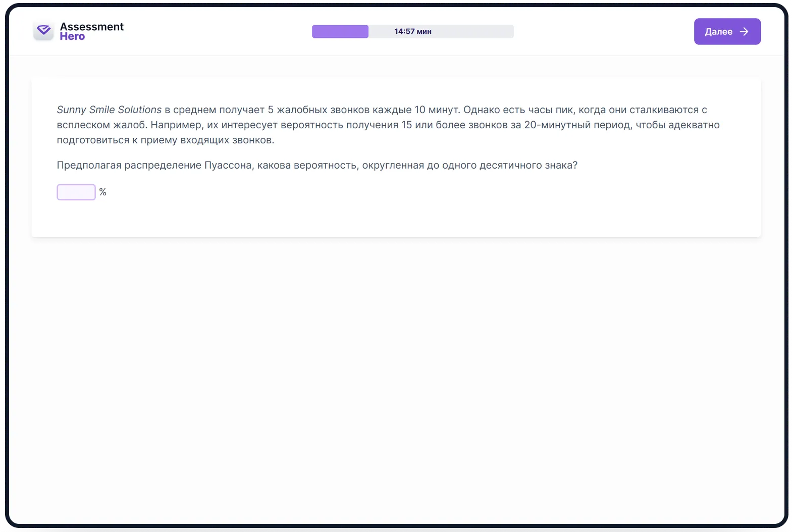Click the italic Sunny Smile Solutions text
The image size is (792, 532).
pos(109,110)
